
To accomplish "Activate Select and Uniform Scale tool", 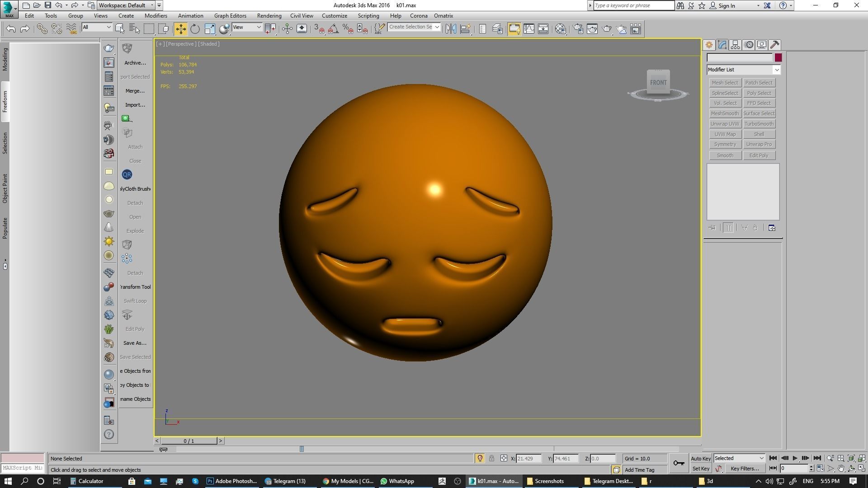I will click(210, 29).
